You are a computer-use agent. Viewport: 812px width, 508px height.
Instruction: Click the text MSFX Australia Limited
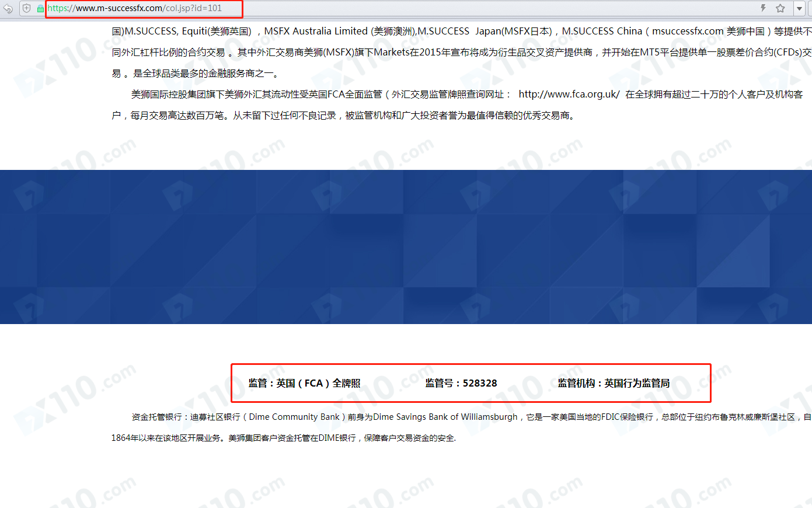(316, 31)
